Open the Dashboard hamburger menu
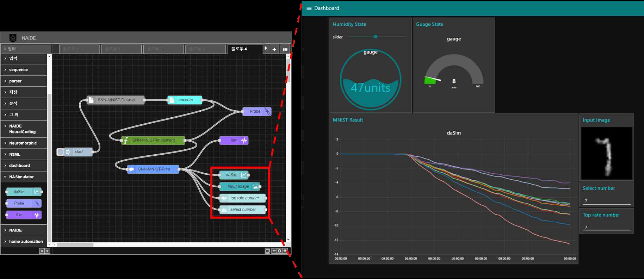Viewport: 644px width, 279px height. [309, 8]
